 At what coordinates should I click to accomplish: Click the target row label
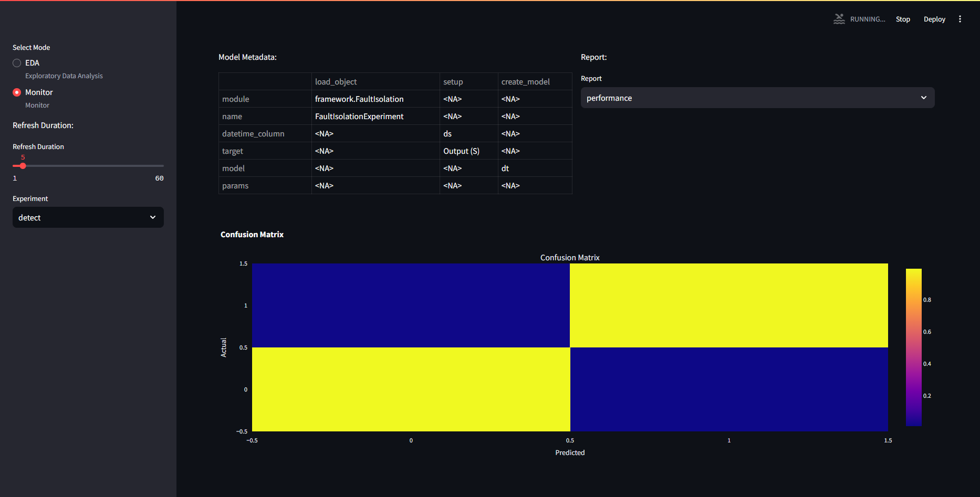(265, 151)
